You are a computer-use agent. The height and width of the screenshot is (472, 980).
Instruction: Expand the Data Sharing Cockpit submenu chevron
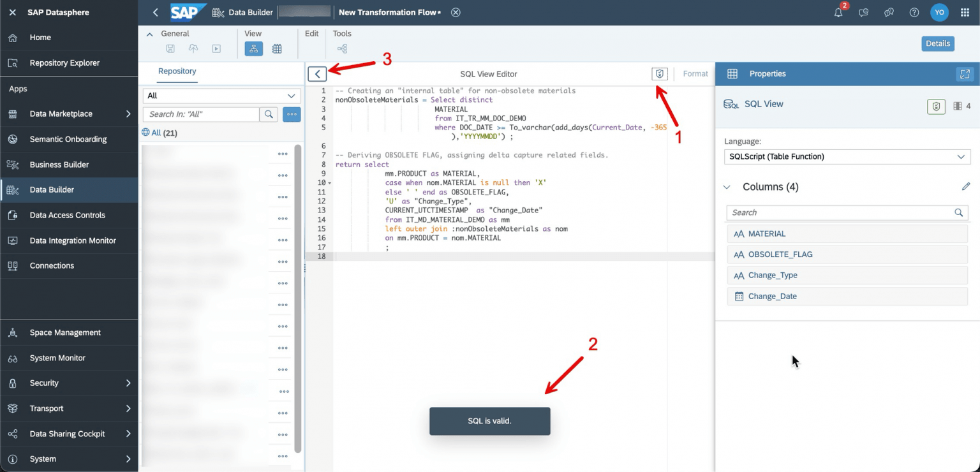click(128, 434)
